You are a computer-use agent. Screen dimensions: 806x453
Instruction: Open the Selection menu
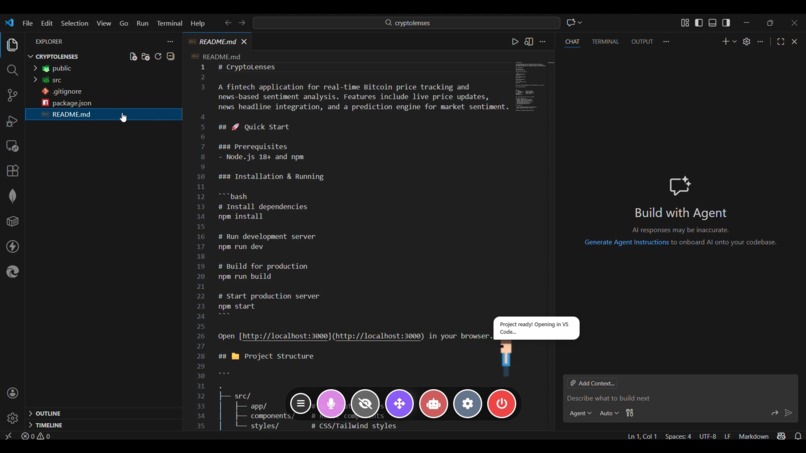pos(75,23)
